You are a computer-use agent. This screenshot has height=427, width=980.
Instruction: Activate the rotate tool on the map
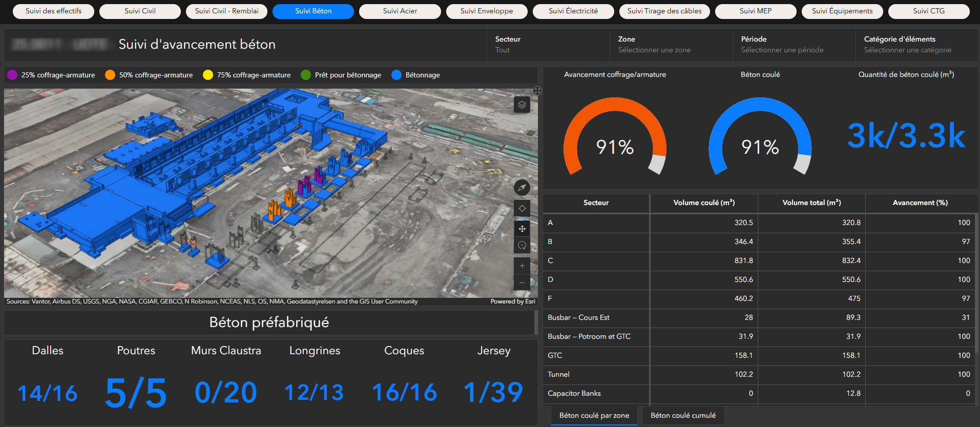522,245
